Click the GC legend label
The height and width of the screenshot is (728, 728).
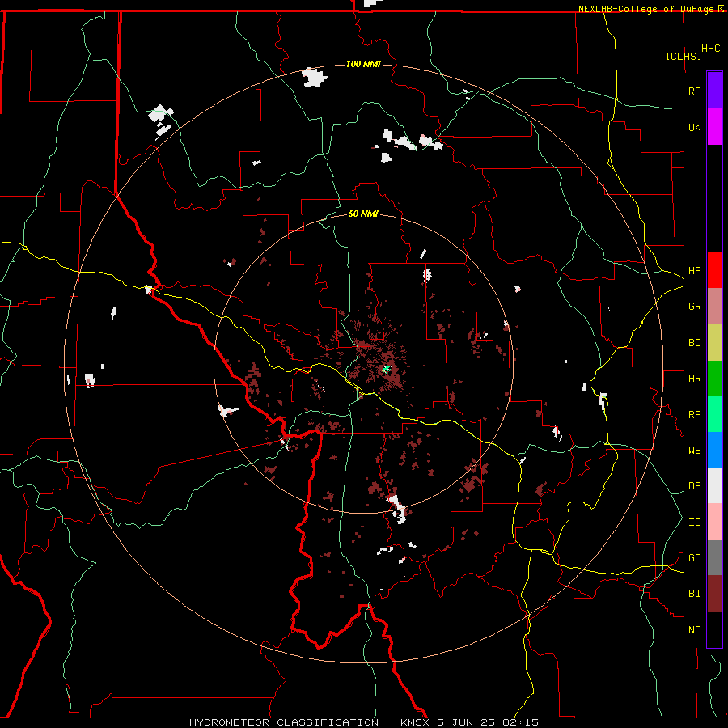(694, 558)
